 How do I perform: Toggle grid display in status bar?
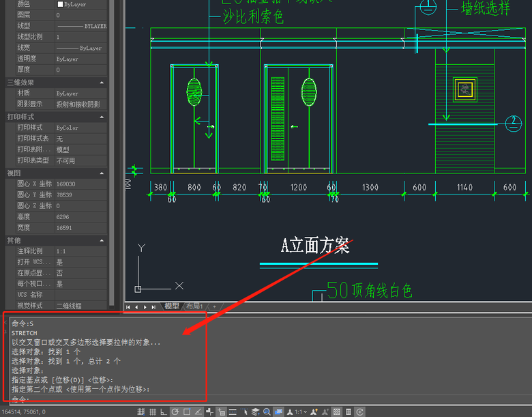(152, 412)
